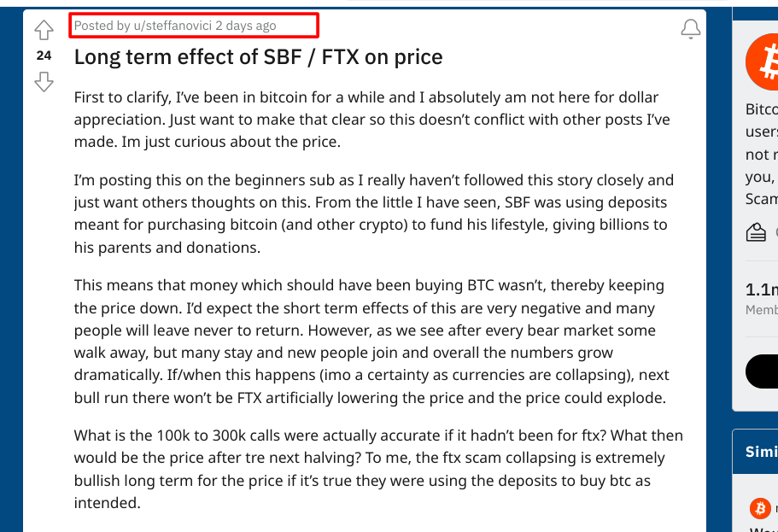Click the notification bell icon on the post
Screen dimensions: 778x532
690,29
